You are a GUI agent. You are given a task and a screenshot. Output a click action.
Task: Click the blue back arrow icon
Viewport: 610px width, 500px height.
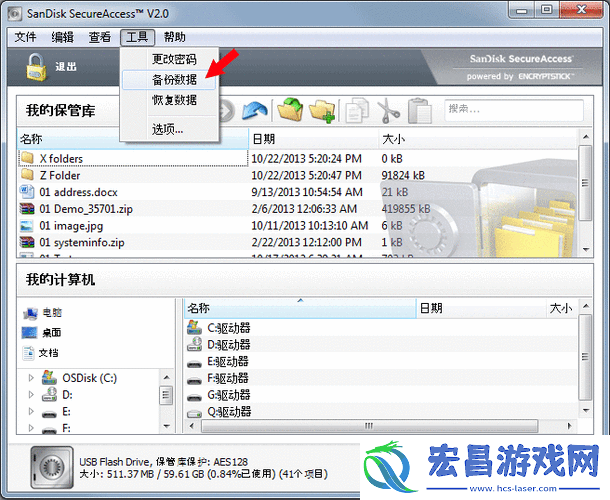click(255, 111)
